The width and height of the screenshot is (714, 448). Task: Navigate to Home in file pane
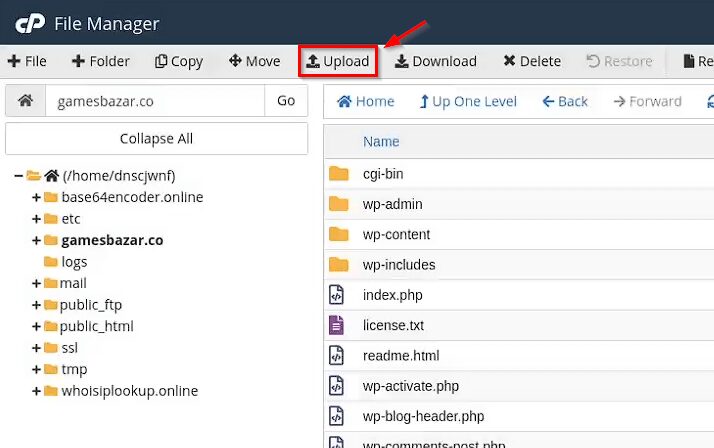click(x=366, y=101)
